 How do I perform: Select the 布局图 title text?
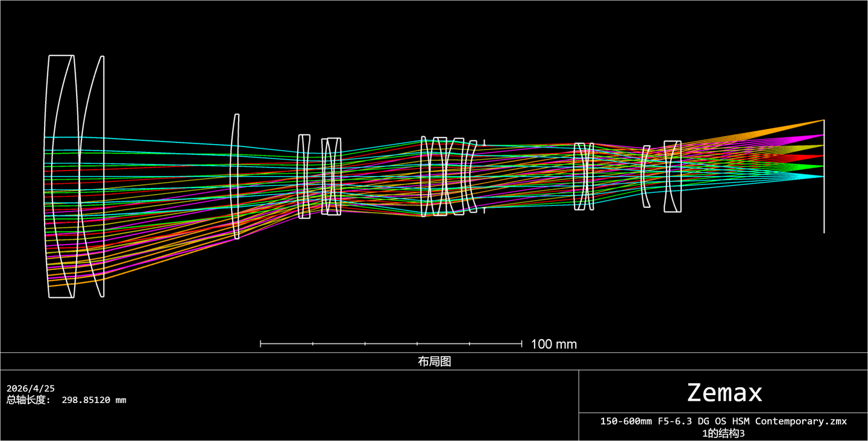point(435,361)
